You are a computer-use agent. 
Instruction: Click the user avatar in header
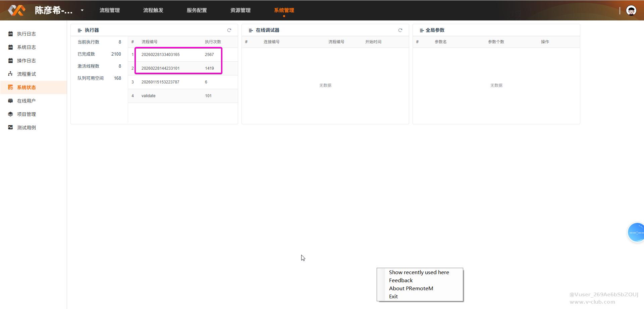tap(631, 10)
